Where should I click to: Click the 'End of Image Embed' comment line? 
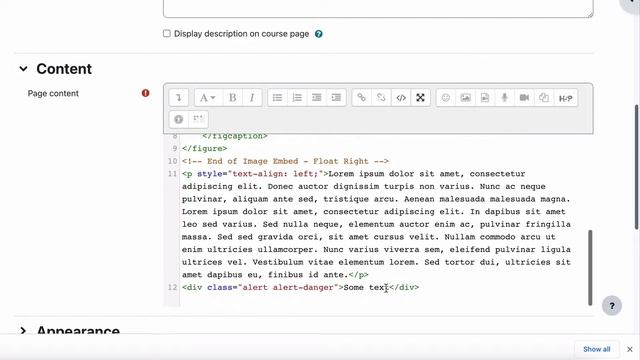pos(285,161)
